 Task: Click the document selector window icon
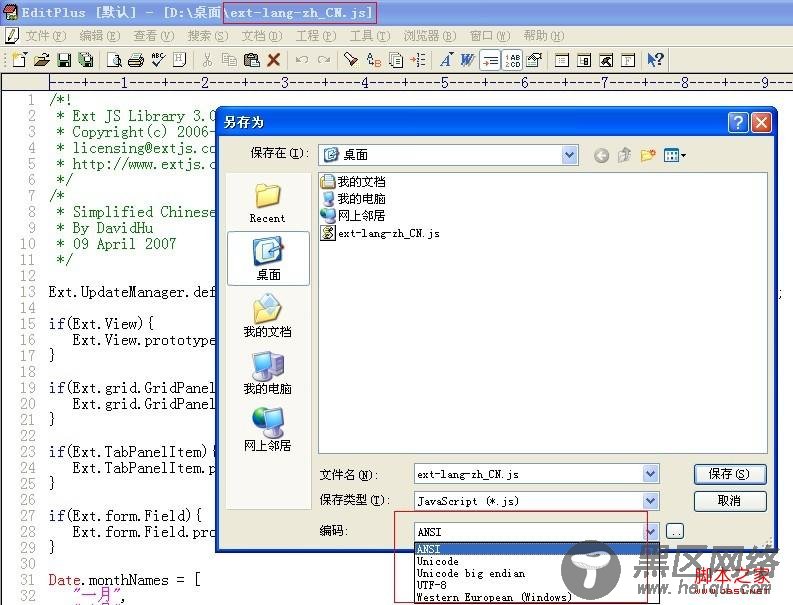(x=561, y=60)
